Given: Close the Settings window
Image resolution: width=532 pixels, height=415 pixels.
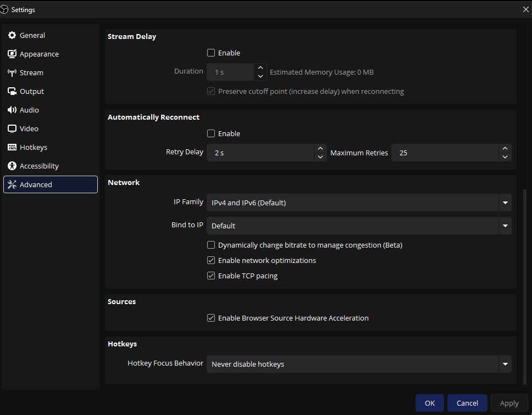Looking at the screenshot, I should point(525,9).
